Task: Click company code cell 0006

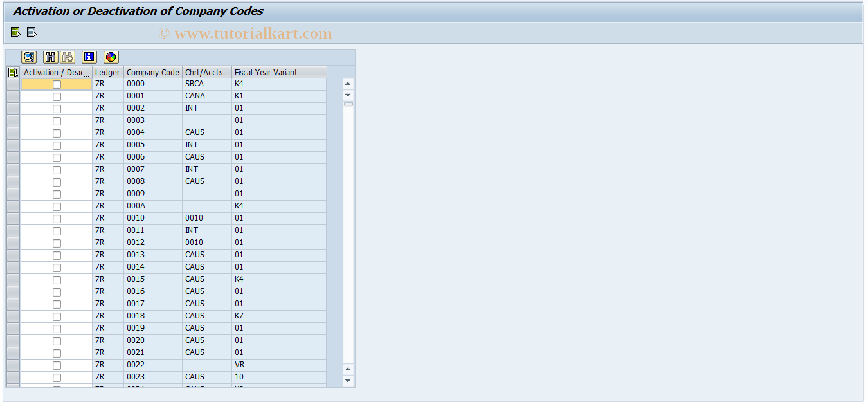Action: point(153,158)
